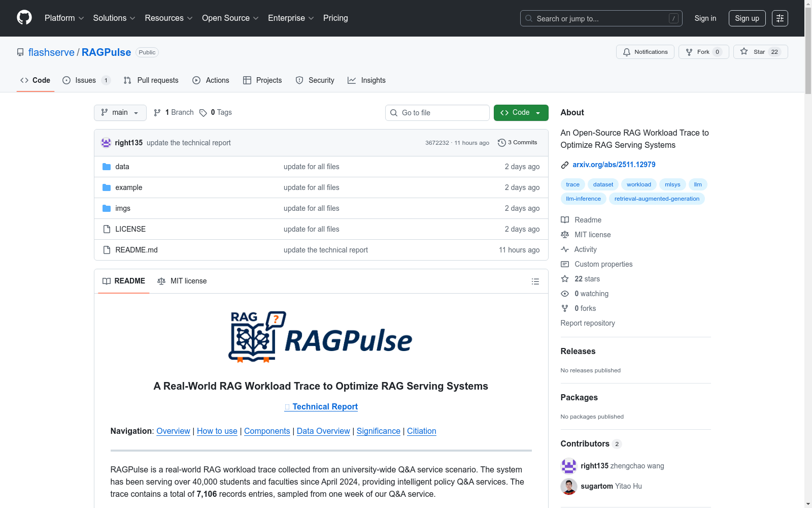Click the Sign in link
The height and width of the screenshot is (508, 812).
[705, 18]
